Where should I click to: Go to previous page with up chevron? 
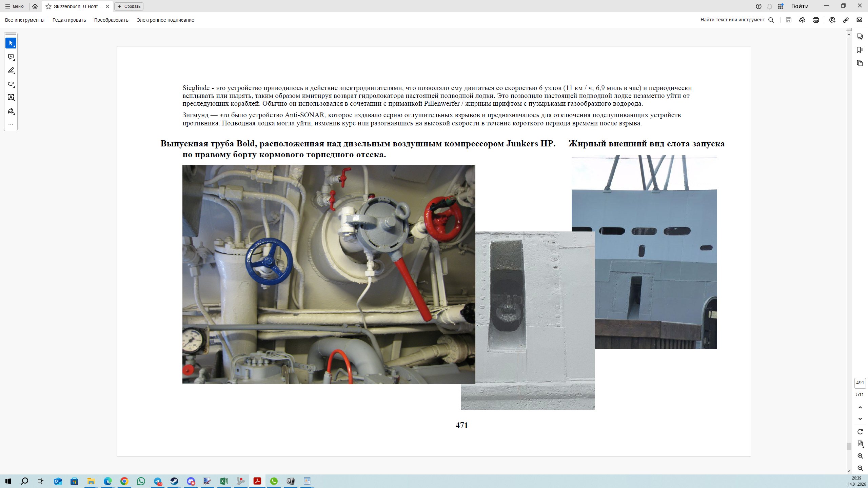tap(860, 407)
